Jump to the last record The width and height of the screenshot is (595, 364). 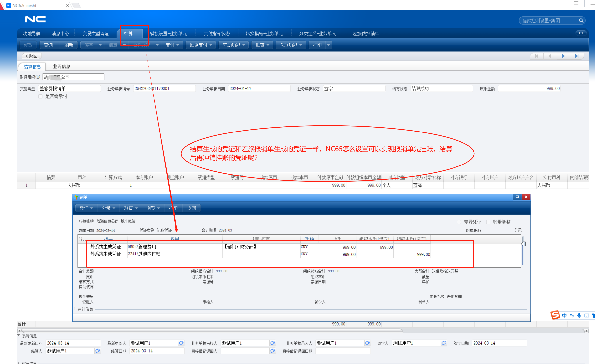pos(577,56)
